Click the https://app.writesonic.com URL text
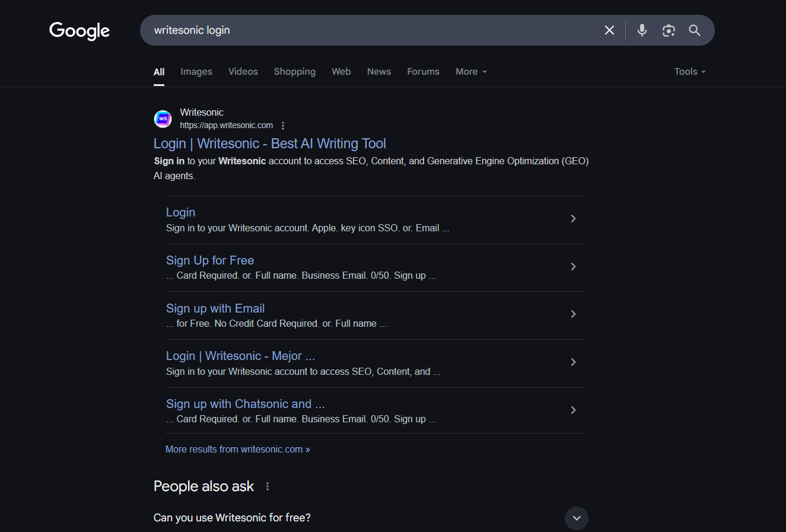Screen dimensions: 786x532 pyautogui.click(x=227, y=125)
